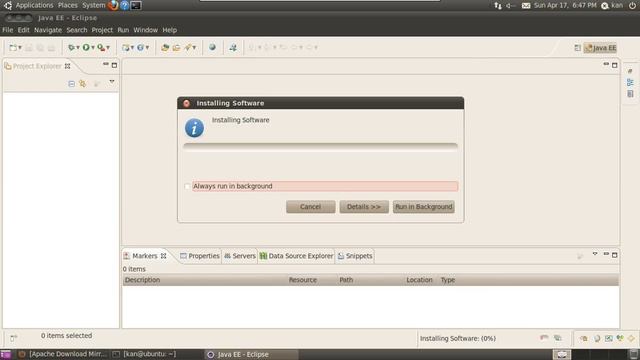Maximize the Project Explorer panel

114,65
